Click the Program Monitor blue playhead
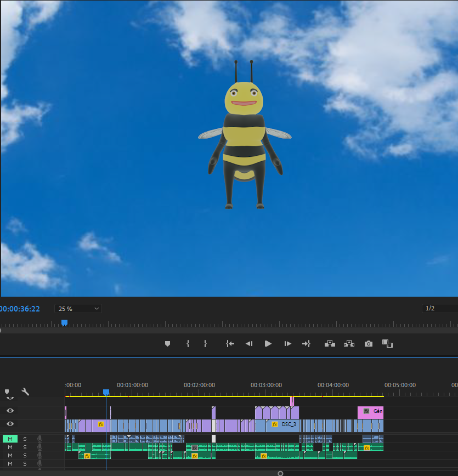458x476 pixels. [64, 322]
